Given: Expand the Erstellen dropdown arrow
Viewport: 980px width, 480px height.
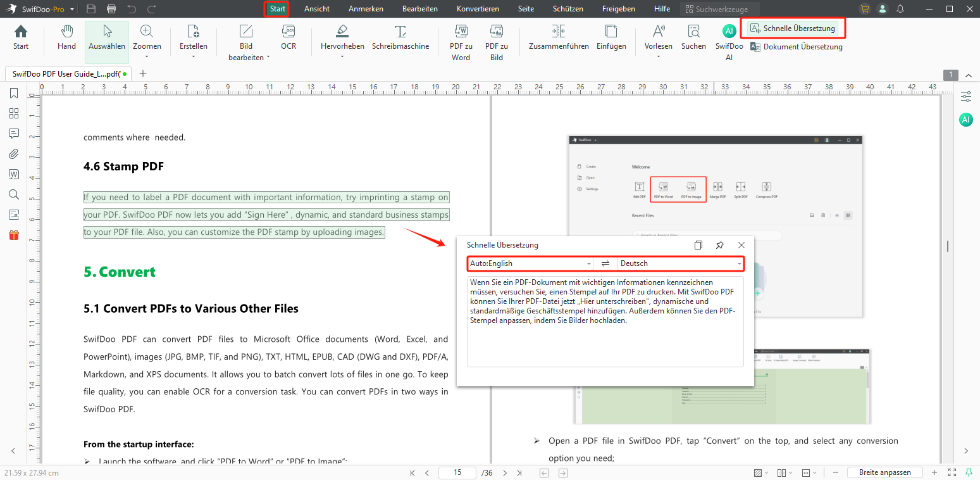Looking at the screenshot, I should click(194, 57).
